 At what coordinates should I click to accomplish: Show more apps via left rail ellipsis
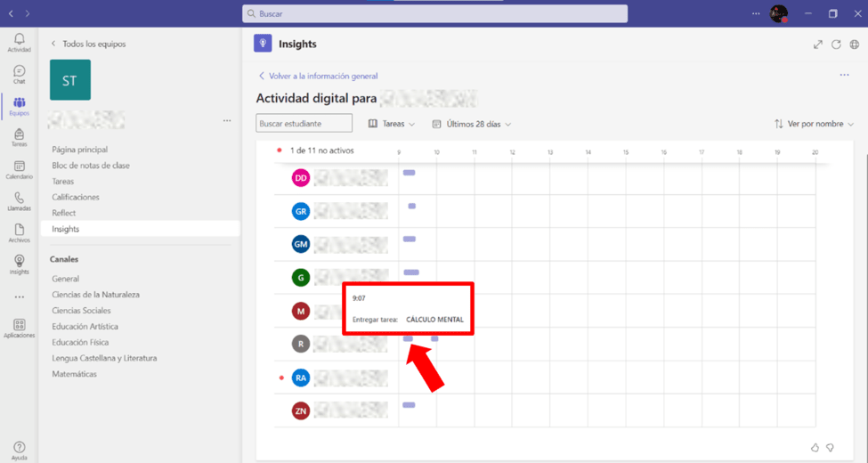click(20, 296)
